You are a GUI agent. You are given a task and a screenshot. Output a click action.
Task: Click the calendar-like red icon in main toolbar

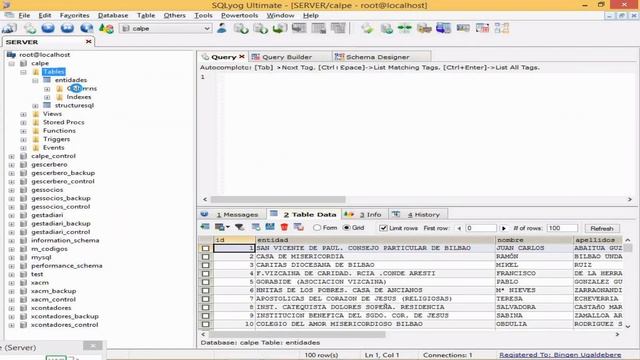[x=482, y=28]
